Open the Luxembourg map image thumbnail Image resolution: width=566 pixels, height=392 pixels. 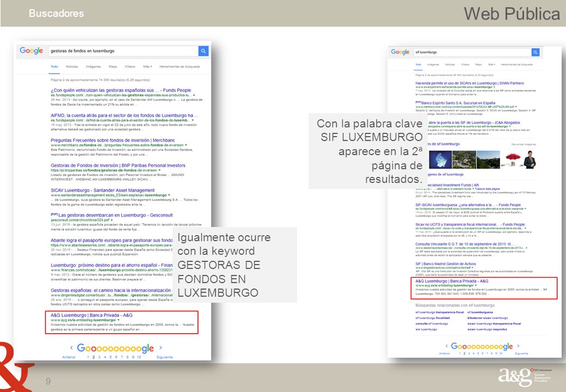[x=440, y=160]
